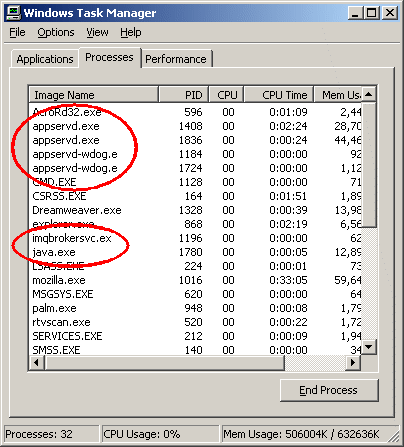Click the horizontal scrollbar thumb
Image resolution: width=404 pixels, height=447 pixels.
(x=164, y=362)
